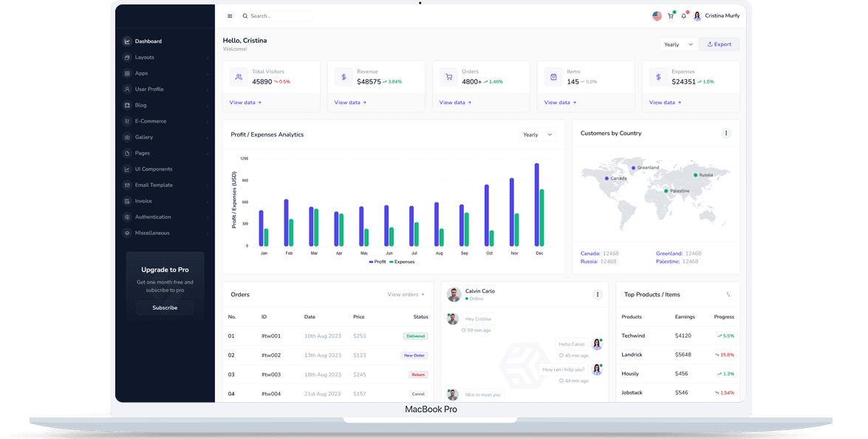Image resolution: width=868 pixels, height=439 pixels.
Task: Follow the View orders link
Action: pos(403,294)
